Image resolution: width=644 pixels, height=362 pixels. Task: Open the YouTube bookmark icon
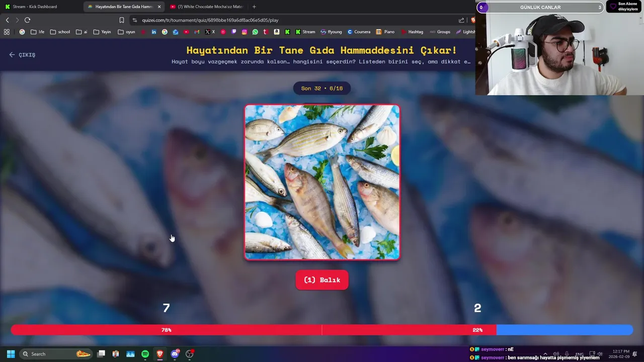[186, 32]
